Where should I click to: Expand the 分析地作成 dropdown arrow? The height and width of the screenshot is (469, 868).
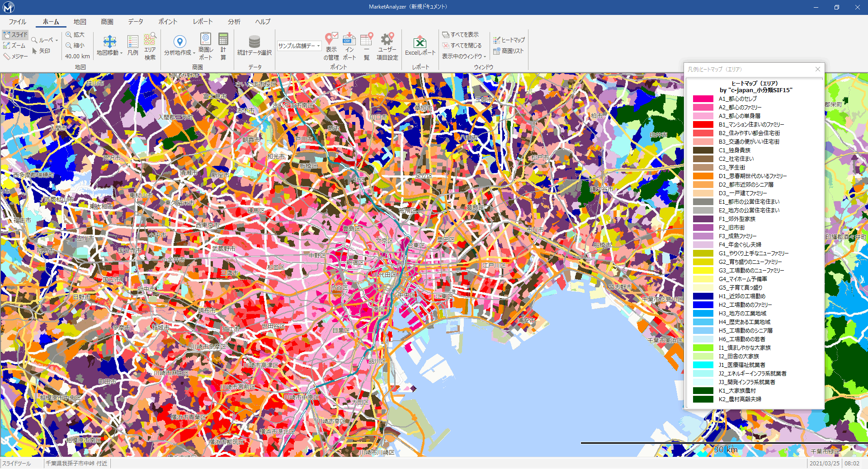tap(194, 53)
